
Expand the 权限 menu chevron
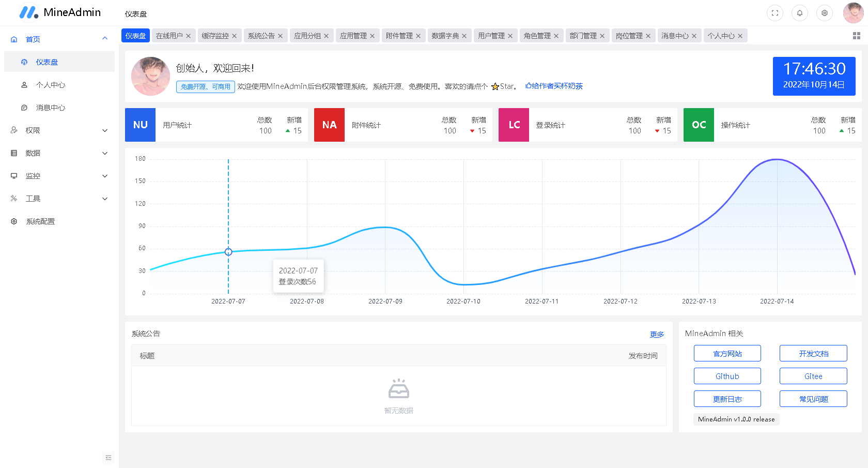click(105, 130)
